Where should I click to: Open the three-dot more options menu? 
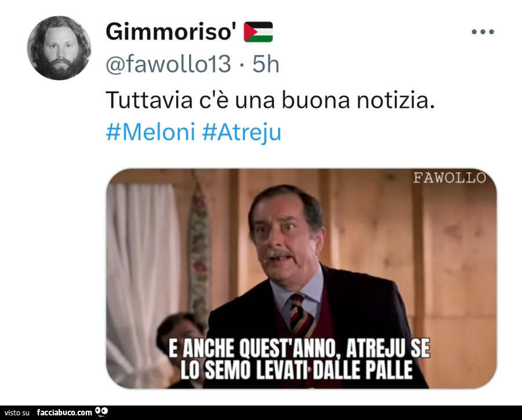(483, 32)
